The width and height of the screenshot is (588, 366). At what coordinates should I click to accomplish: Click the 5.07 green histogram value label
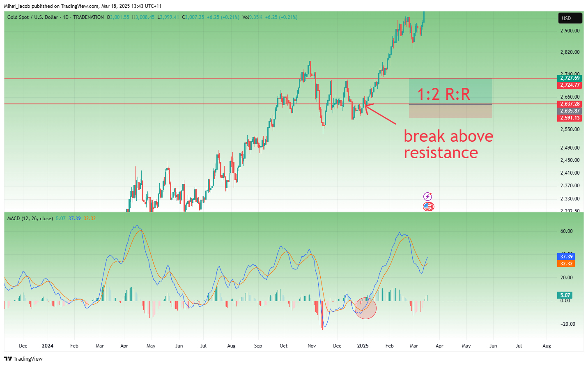565,295
